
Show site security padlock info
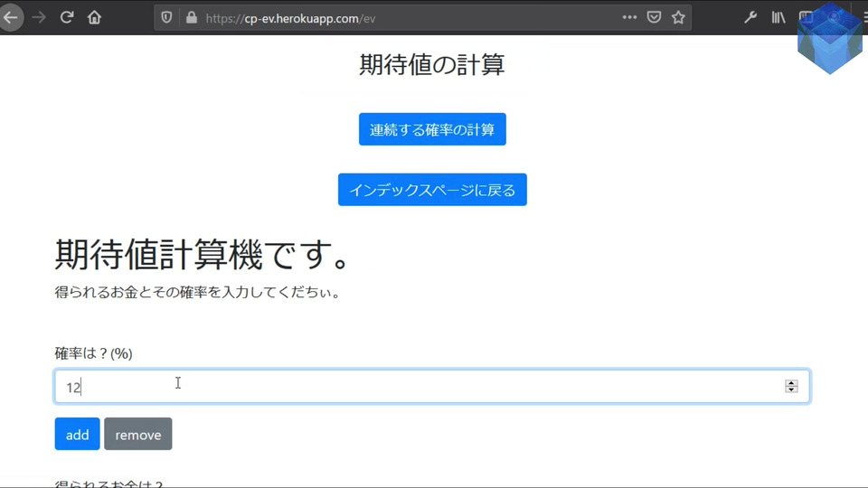(192, 18)
